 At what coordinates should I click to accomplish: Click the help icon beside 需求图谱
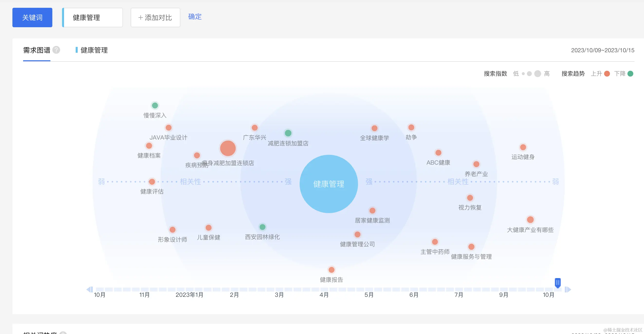(x=56, y=50)
